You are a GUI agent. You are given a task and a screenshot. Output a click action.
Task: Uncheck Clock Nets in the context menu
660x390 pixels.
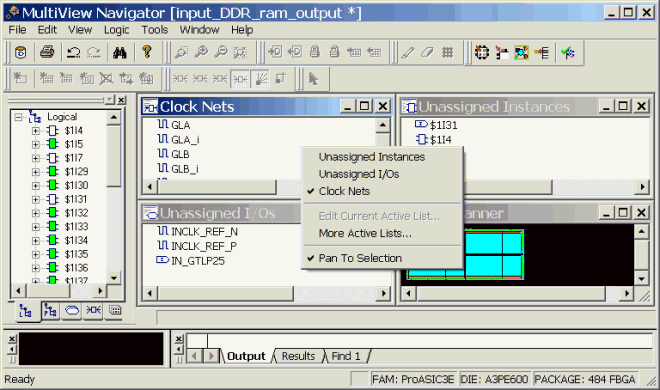[x=344, y=191]
